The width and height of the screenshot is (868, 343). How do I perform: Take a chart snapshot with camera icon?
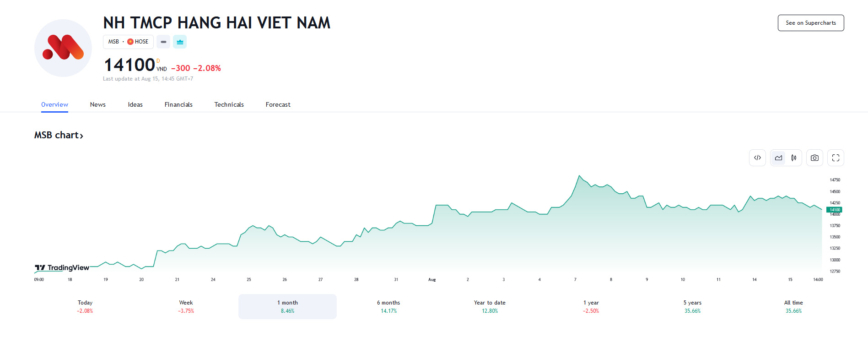[814, 158]
